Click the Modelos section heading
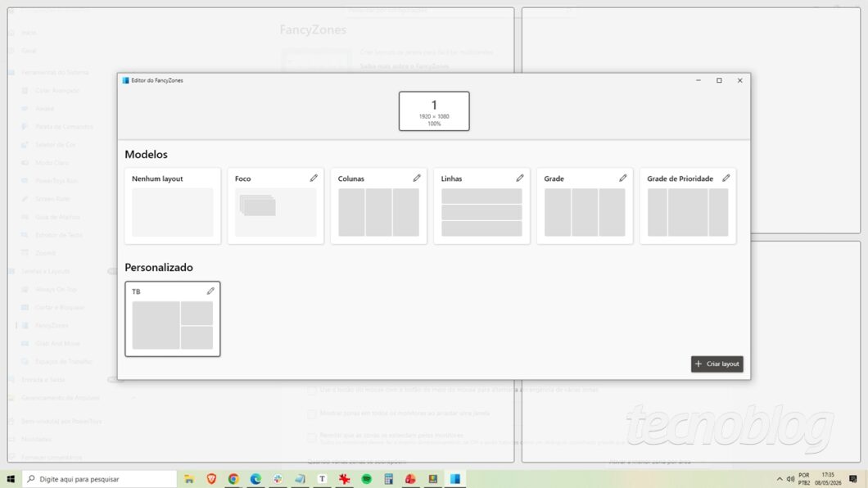 pyautogui.click(x=146, y=155)
